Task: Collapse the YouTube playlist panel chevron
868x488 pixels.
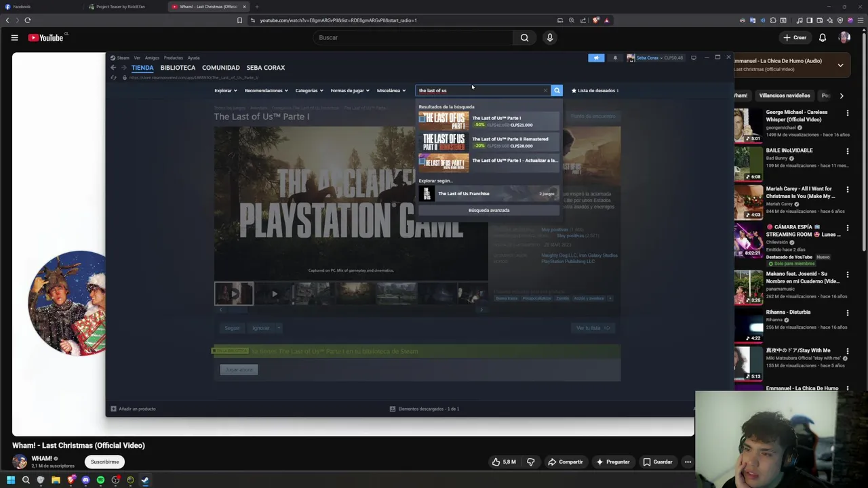Action: click(840, 65)
